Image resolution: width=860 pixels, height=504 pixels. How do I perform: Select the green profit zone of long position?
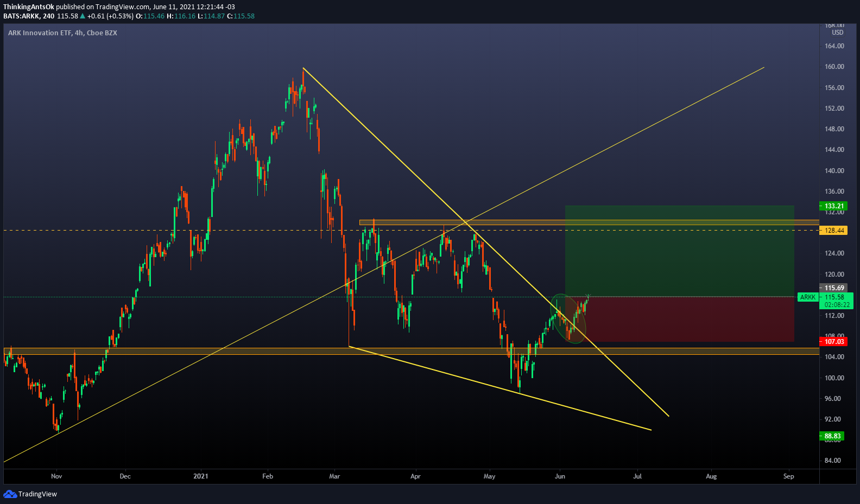point(680,251)
